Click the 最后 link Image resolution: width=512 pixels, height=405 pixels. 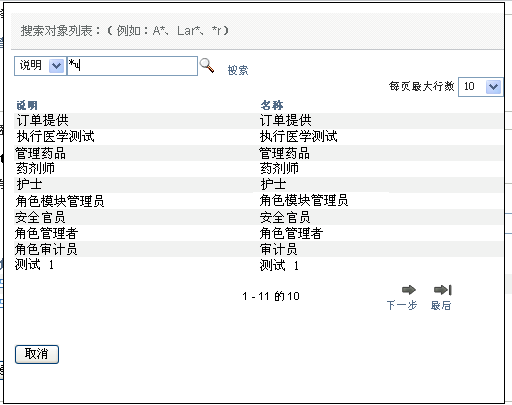pos(441,305)
